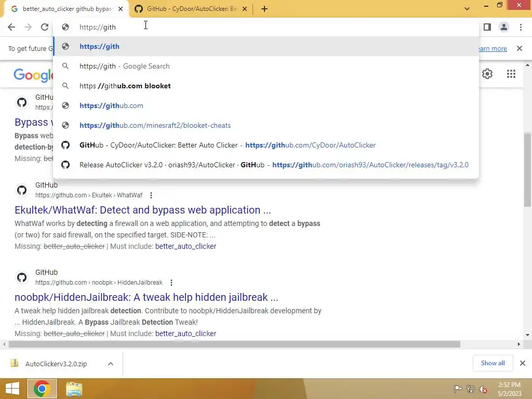Click the address bar showing https://gith
The image size is (532, 399).
click(x=266, y=27)
